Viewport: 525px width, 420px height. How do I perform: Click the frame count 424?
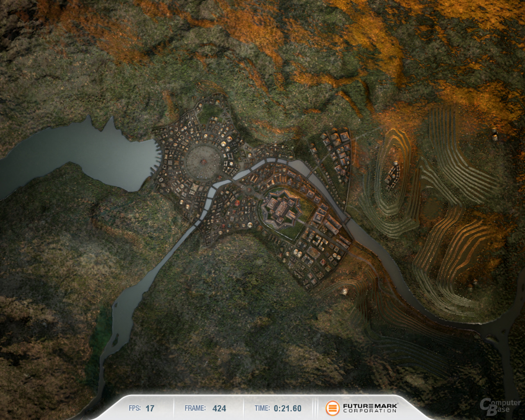(x=219, y=409)
